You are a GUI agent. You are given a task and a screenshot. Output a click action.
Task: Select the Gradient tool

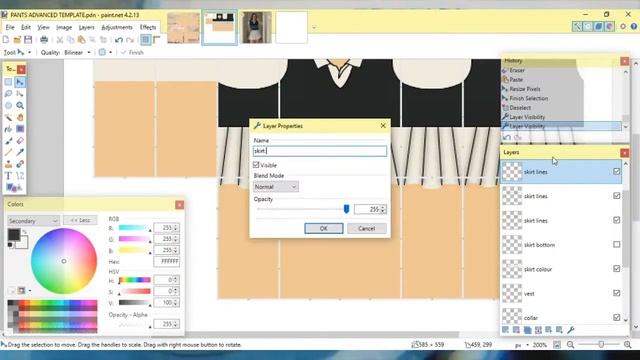pyautogui.click(x=20, y=129)
